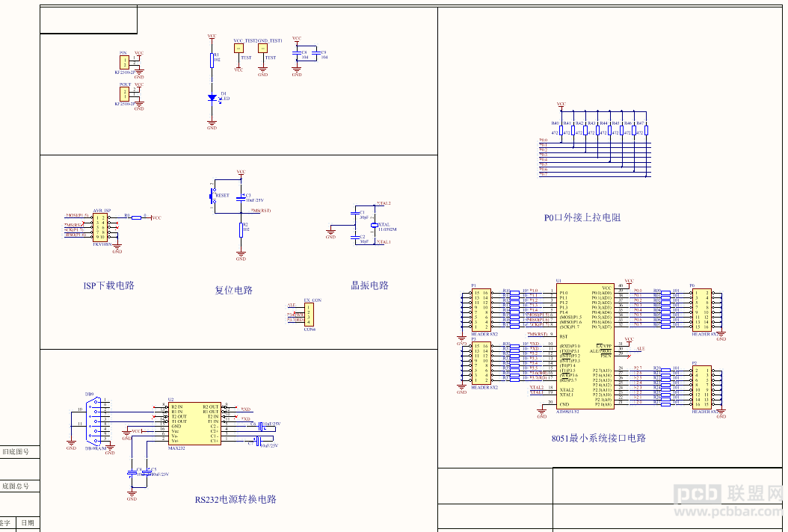Image resolution: width=788 pixels, height=532 pixels.
Task: Click the '复位电路' section title
Action: click(234, 290)
